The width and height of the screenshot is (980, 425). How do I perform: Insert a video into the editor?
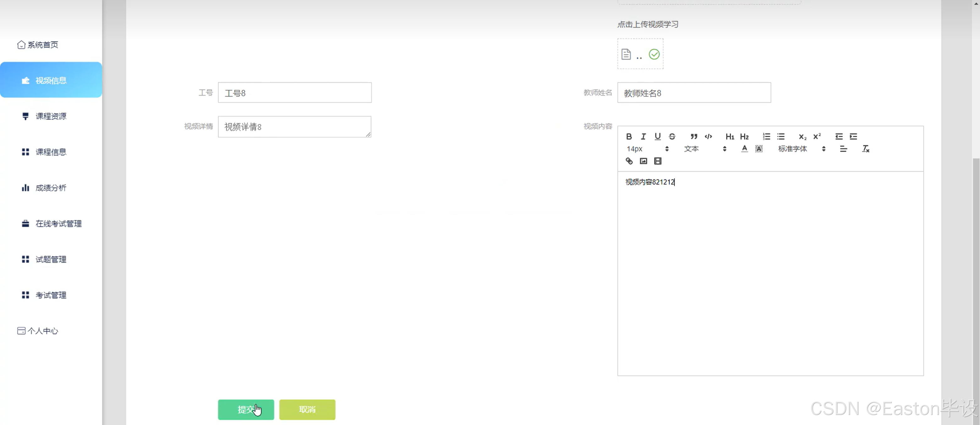point(658,161)
